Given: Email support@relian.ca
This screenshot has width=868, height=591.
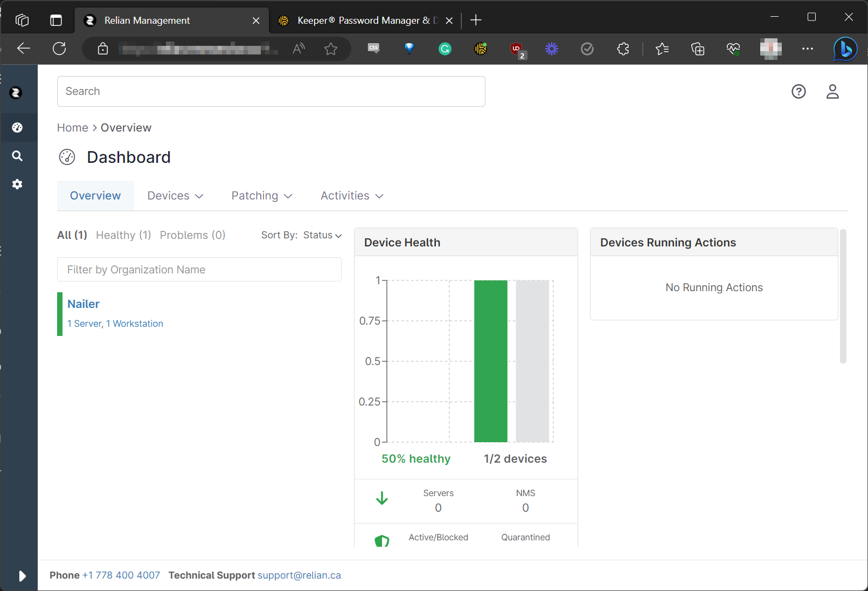Looking at the screenshot, I should tap(299, 575).
